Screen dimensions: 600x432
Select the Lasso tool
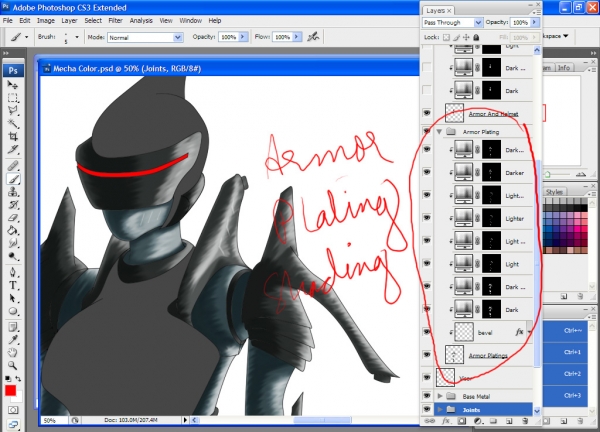13,110
